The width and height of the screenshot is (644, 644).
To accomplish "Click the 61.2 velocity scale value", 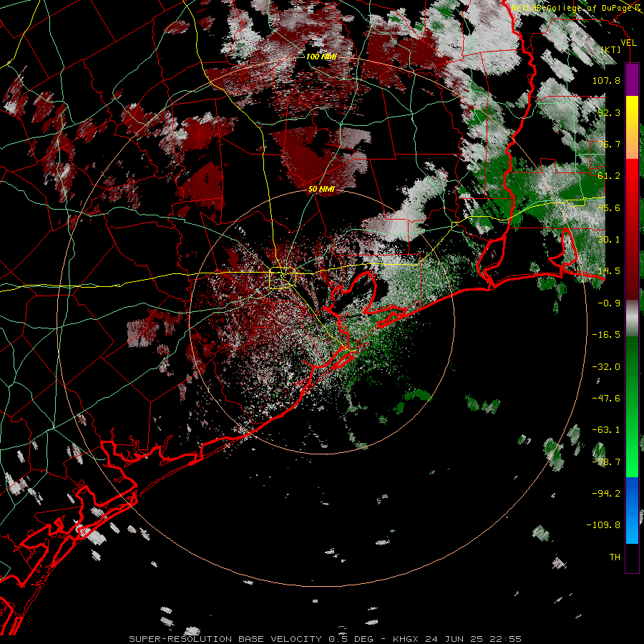I will [609, 176].
